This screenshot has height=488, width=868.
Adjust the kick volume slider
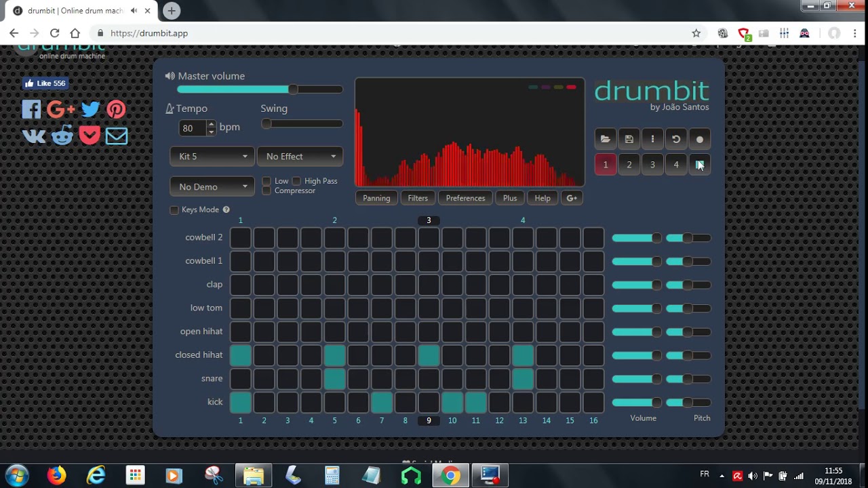coord(637,403)
